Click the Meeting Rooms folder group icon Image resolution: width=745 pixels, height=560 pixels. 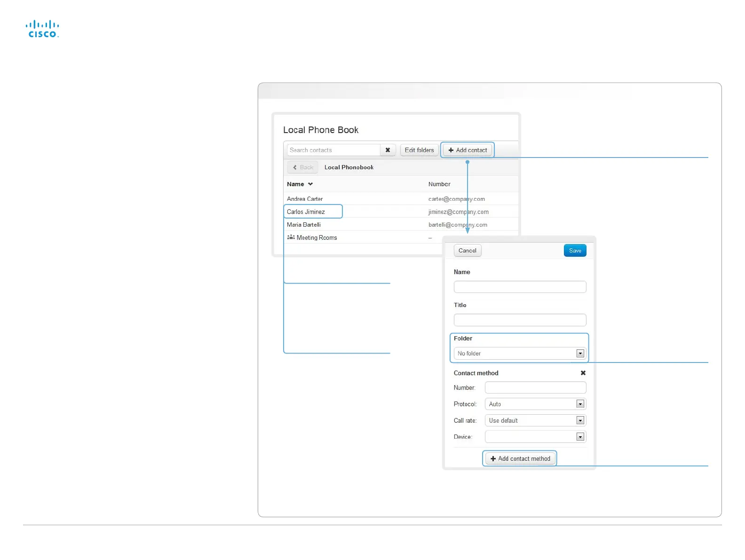(x=291, y=237)
